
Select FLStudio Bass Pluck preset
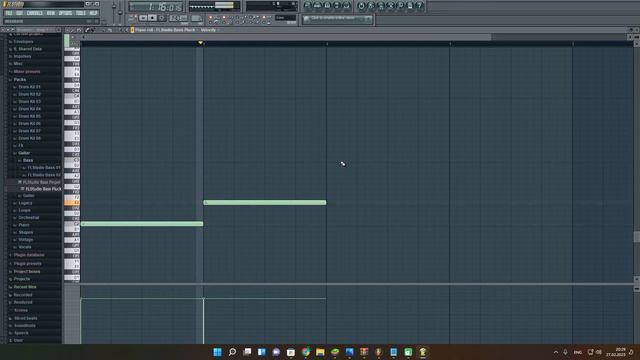(42, 189)
